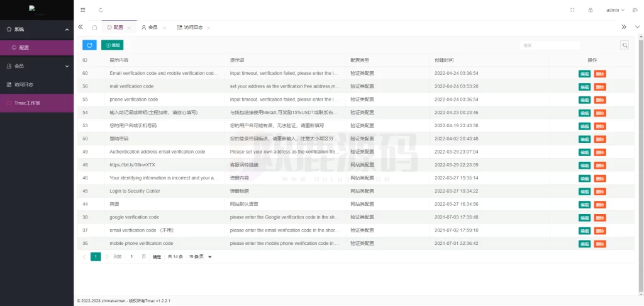This screenshot has width=644, height=306.
Task: Edit row ID 56 mail verification code
Action: click(584, 87)
